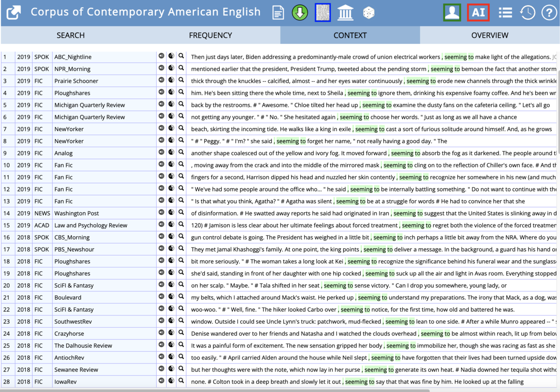Viewport: 560px width, 392px height.
Task: Click the ACAD genre cell in row 15
Action: click(x=42, y=225)
